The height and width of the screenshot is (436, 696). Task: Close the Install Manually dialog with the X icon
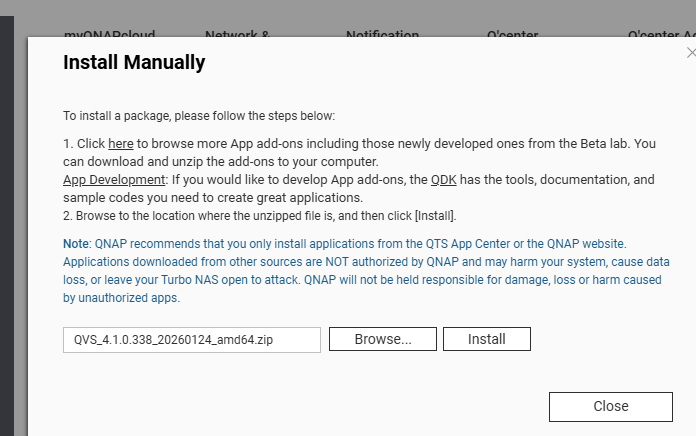[691, 53]
